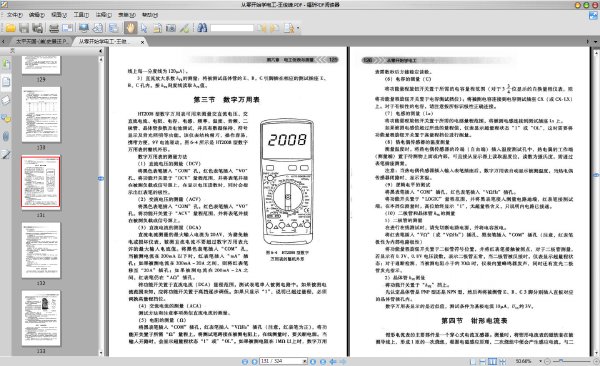600x366 pixels.
Task: Click the rotate page view icon
Action: point(98,28)
